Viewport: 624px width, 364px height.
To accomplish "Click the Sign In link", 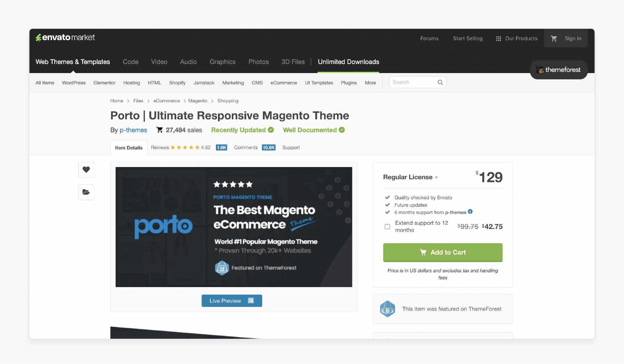I will [573, 39].
